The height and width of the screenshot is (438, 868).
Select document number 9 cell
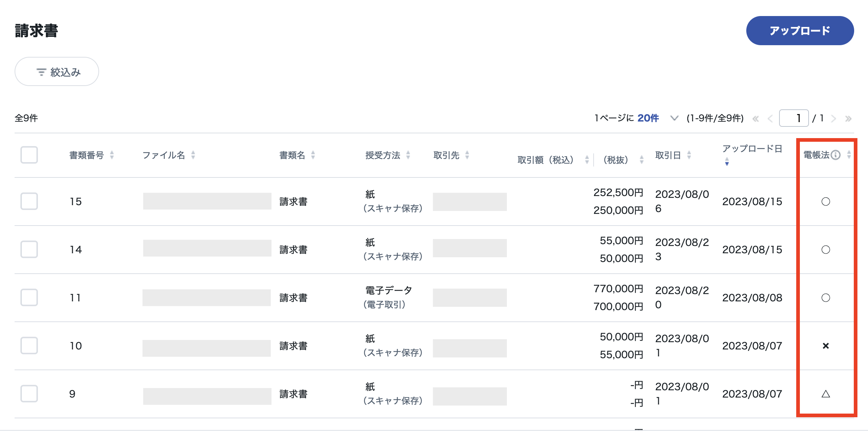72,394
